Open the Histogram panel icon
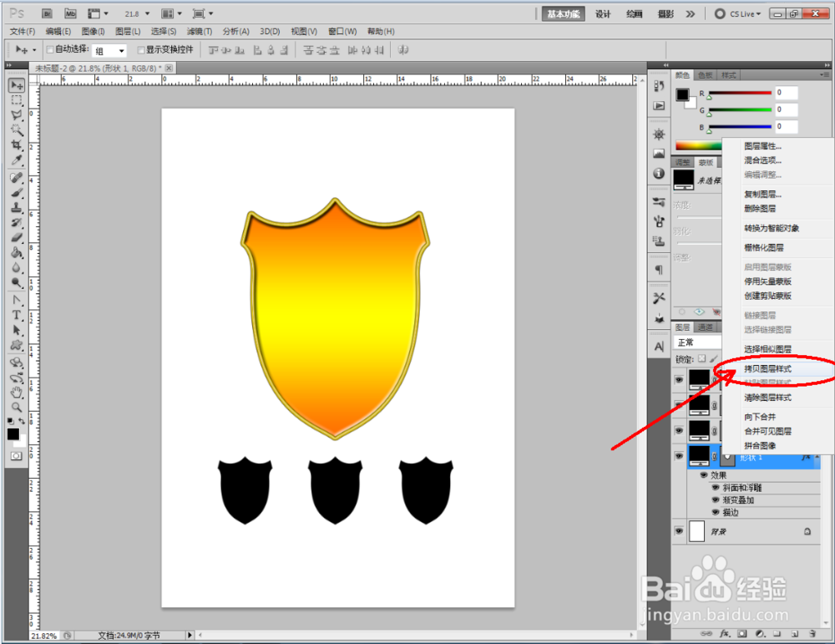 (659, 154)
